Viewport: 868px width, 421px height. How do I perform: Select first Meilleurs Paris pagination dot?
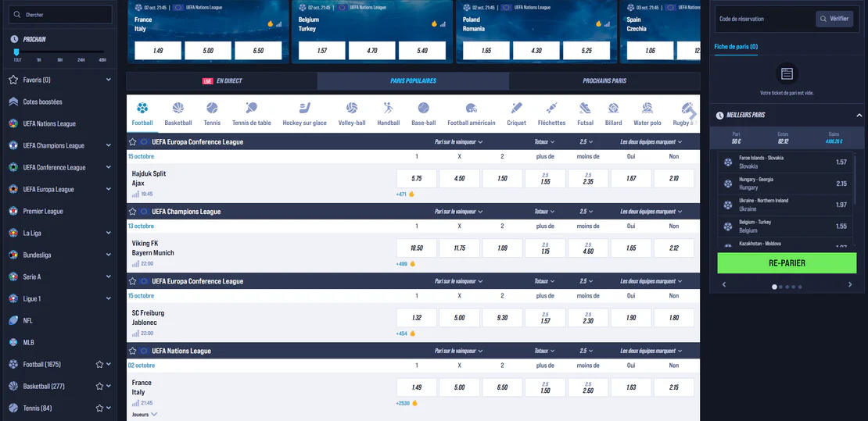[x=774, y=287]
